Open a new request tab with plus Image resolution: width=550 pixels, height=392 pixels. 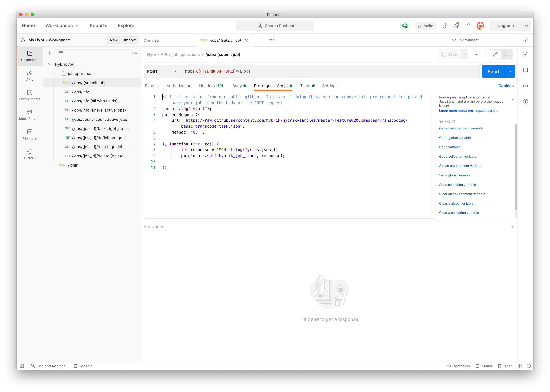[x=260, y=40]
